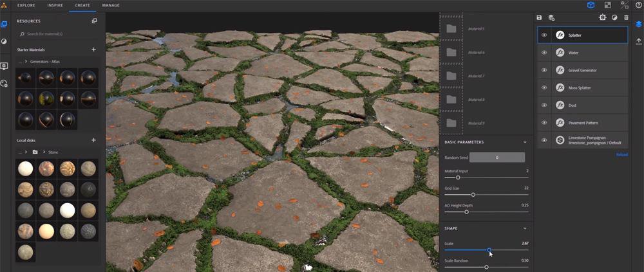Image resolution: width=644 pixels, height=272 pixels.
Task: Pop out the Resources panel
Action: 94,21
